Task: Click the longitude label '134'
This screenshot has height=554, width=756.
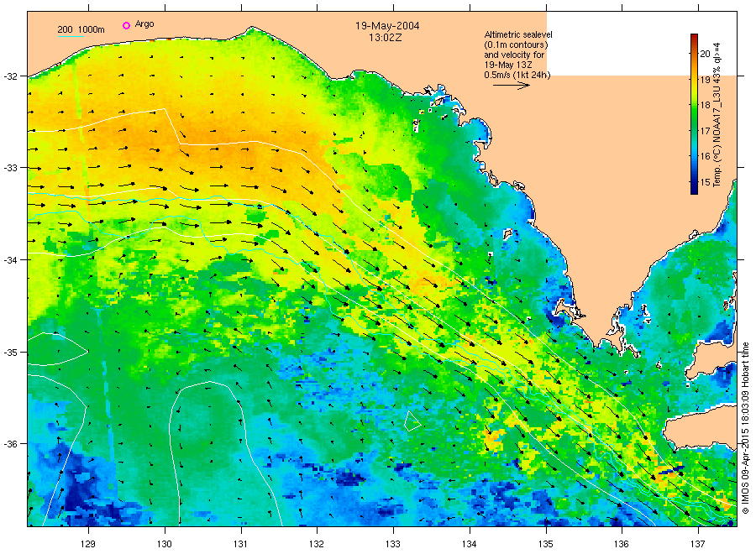Action: pos(469,545)
